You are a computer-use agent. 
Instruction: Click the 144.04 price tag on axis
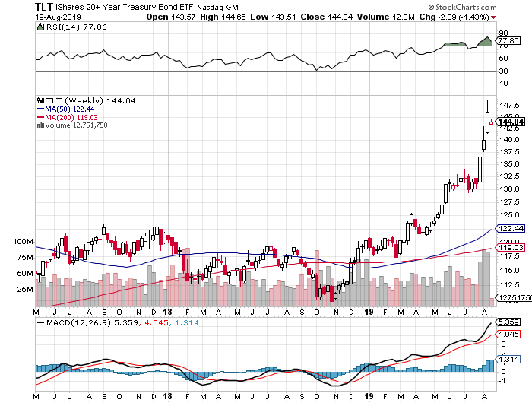pos(511,122)
